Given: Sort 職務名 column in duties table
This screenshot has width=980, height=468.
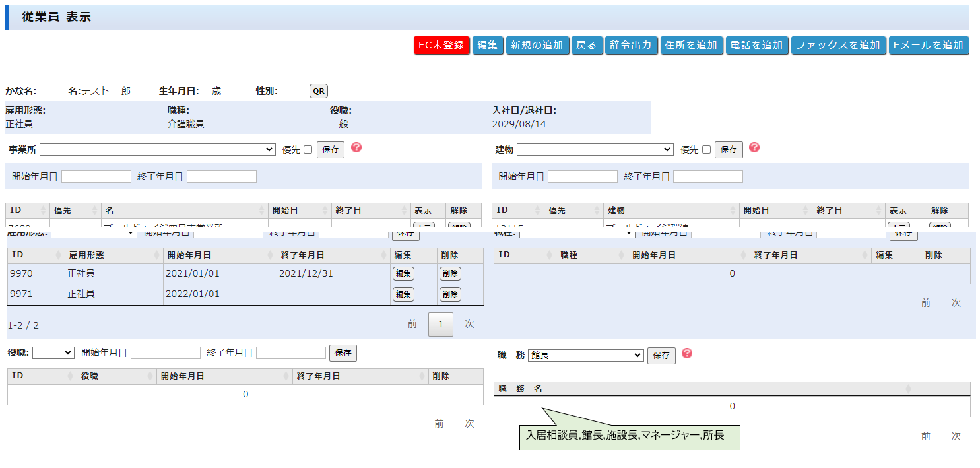Looking at the screenshot, I should [703, 389].
